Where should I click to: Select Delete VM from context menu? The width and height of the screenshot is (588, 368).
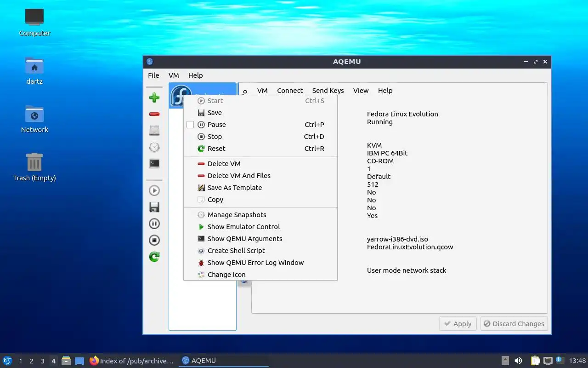pyautogui.click(x=260, y=164)
